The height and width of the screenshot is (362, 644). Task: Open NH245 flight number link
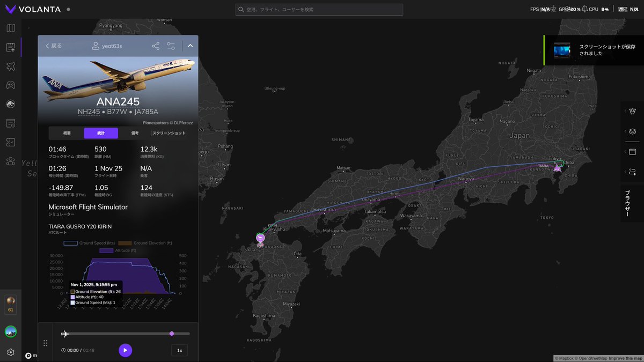tap(89, 112)
